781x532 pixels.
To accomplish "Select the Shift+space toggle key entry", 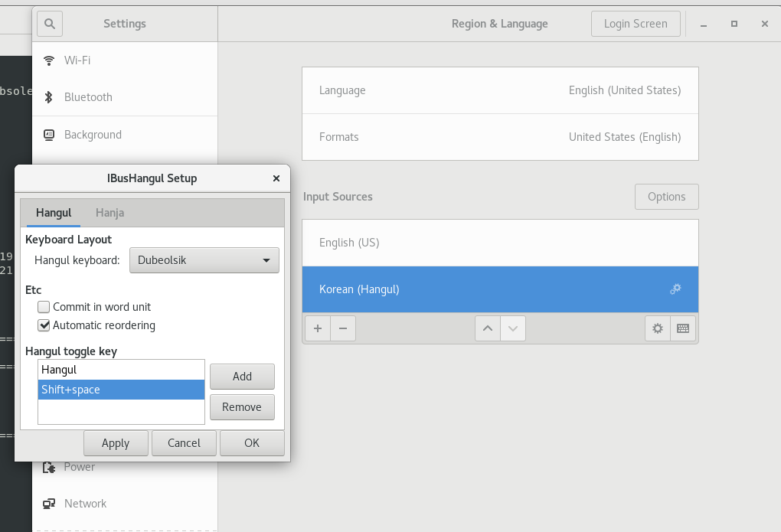I will point(121,390).
